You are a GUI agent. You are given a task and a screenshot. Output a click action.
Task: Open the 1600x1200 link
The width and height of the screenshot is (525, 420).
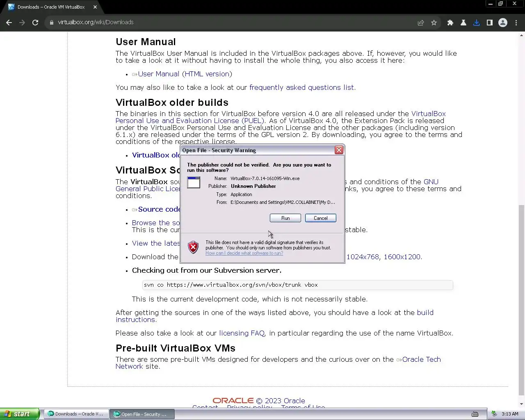tap(402, 257)
